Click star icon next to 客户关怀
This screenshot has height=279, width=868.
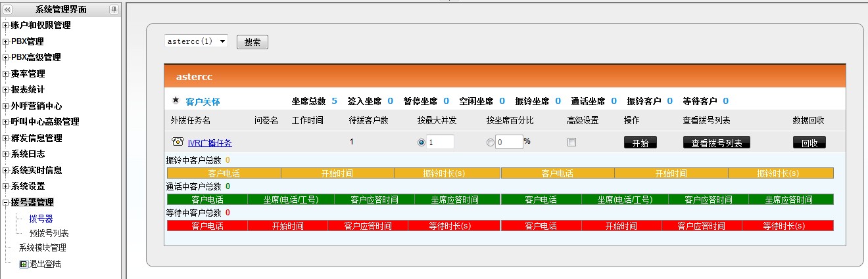(176, 101)
